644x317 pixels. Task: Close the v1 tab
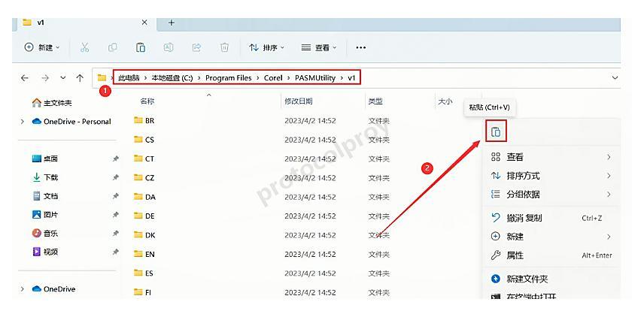click(x=144, y=23)
